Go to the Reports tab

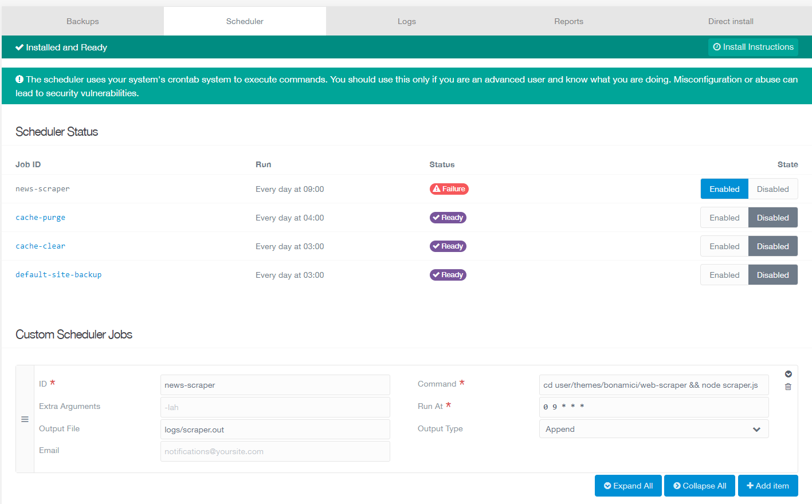(568, 21)
